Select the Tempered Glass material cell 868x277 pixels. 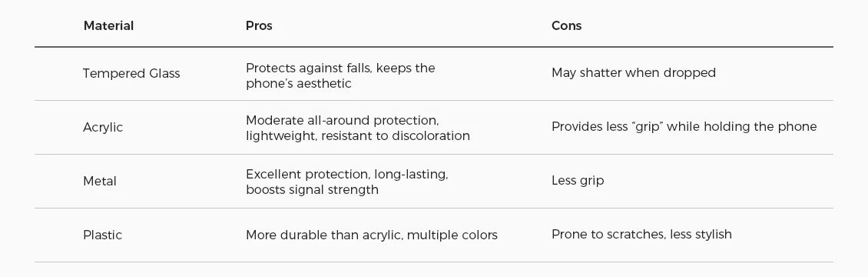coord(131,74)
